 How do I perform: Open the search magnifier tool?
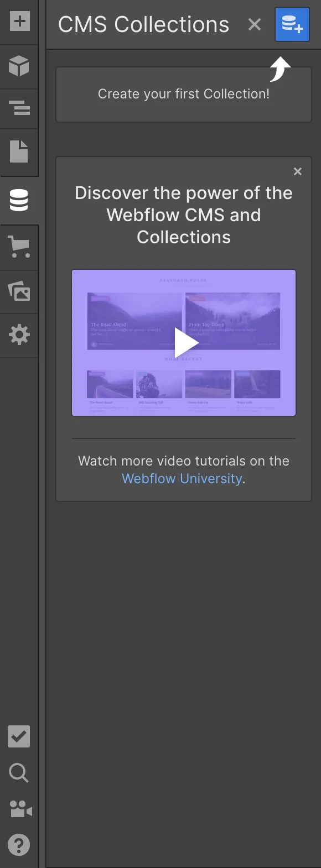point(19,772)
